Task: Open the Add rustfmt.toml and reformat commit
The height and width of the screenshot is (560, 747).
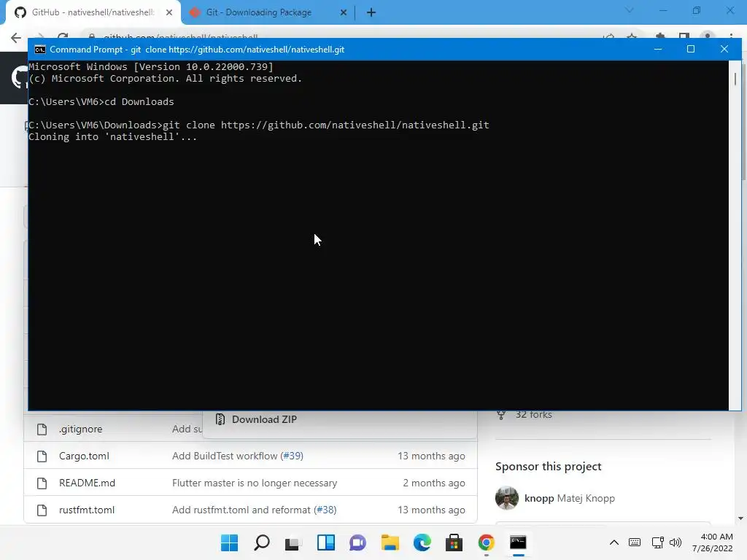Action: pyautogui.click(x=241, y=510)
